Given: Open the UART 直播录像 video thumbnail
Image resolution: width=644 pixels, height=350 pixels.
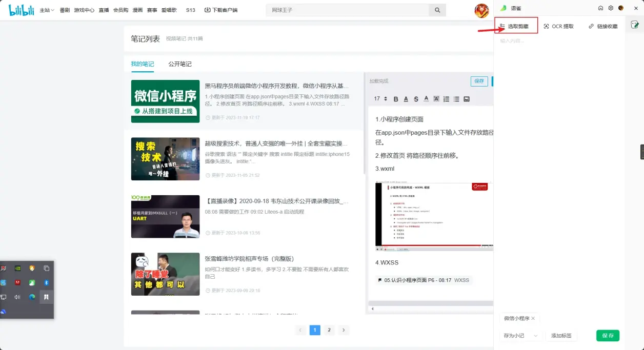Looking at the screenshot, I should pos(165,216).
